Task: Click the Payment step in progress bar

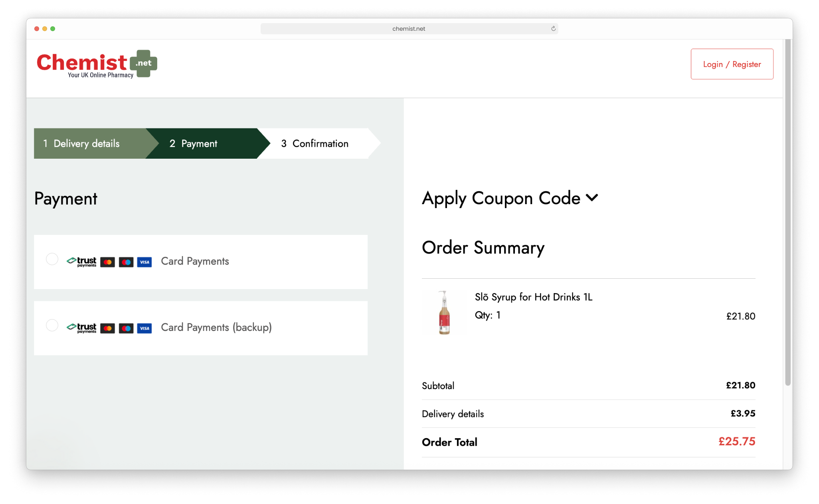Action: [x=199, y=144]
